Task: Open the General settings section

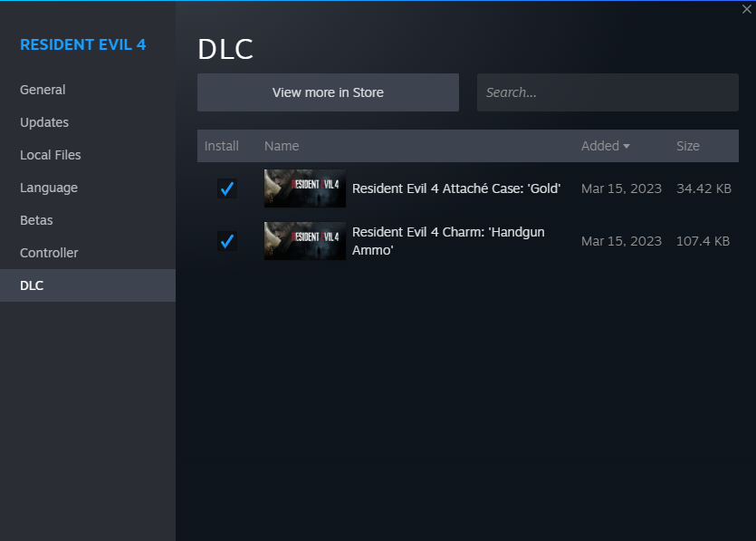Action: point(42,90)
